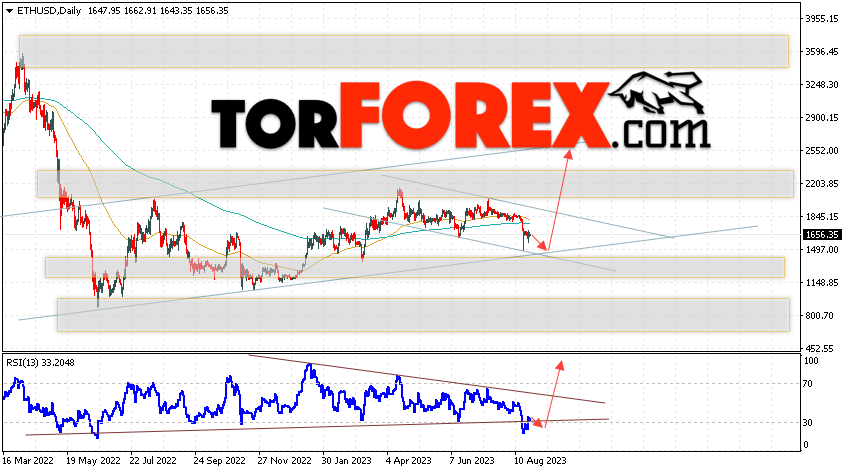Select the 1845.15 price axis label
846x472 pixels.
click(x=822, y=216)
